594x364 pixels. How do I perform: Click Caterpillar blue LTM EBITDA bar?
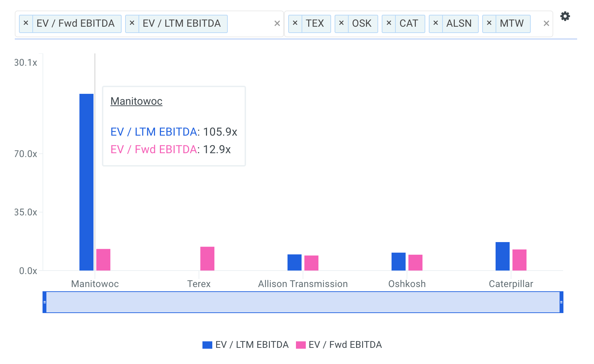pos(503,256)
